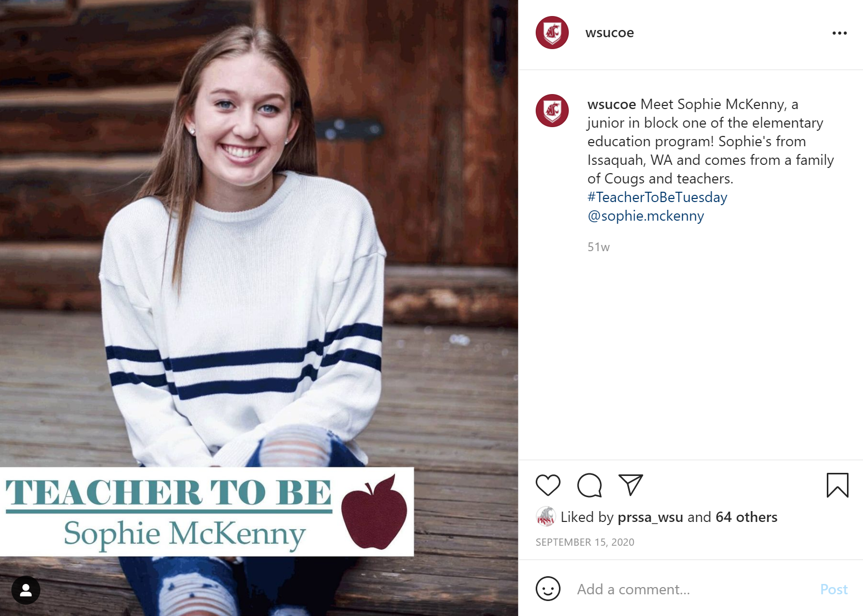Viewport: 863px width, 616px height.
Task: Click the comment speech bubble icon
Action: pos(589,485)
